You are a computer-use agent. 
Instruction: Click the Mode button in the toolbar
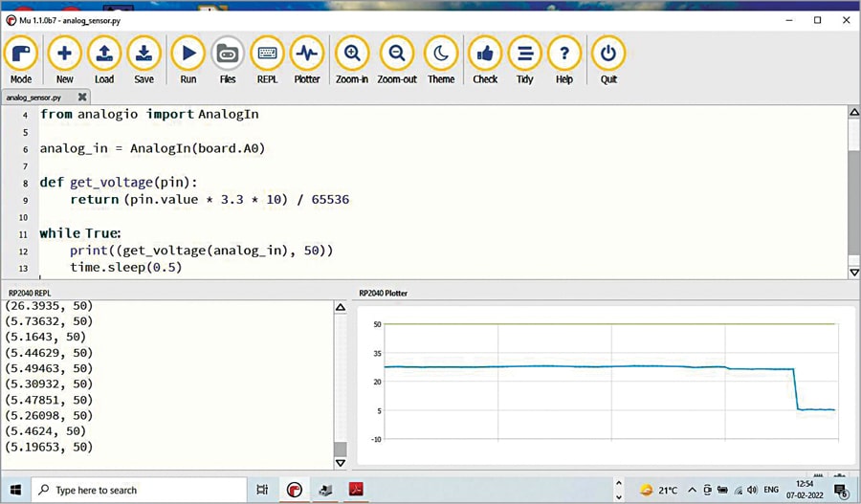coord(21,55)
